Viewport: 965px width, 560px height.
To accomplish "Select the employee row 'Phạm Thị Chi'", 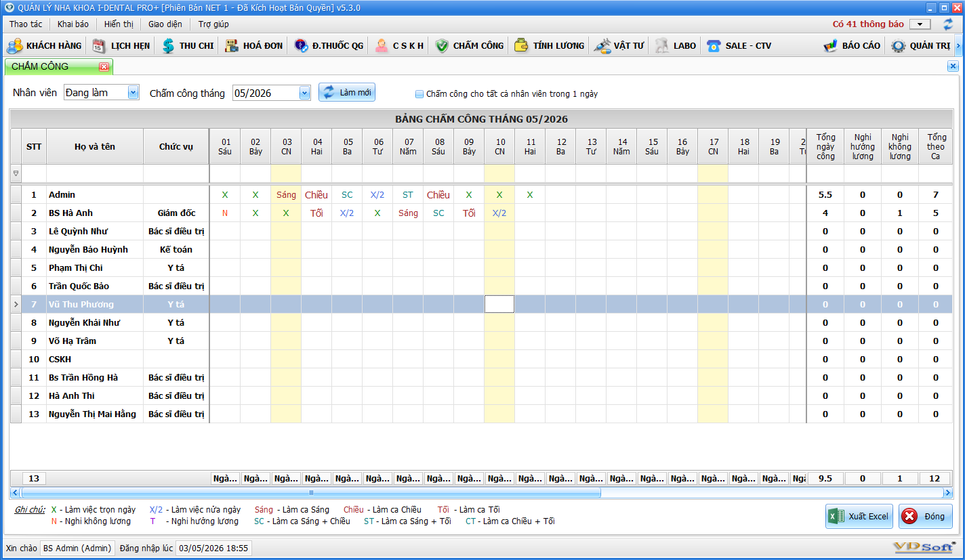I will pyautogui.click(x=481, y=268).
